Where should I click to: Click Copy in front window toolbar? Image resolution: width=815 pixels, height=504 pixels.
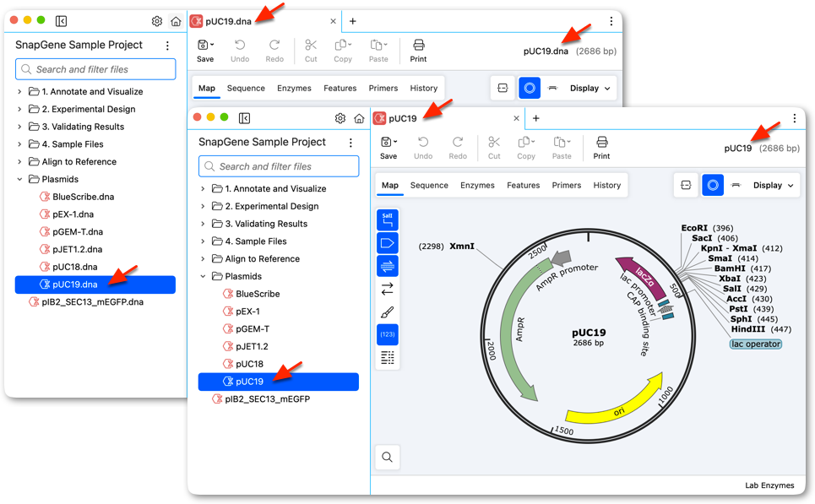[526, 148]
